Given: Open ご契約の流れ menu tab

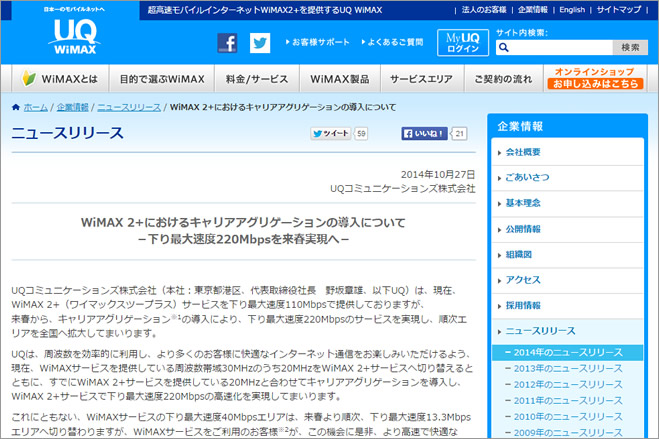Looking at the screenshot, I should tap(503, 79).
